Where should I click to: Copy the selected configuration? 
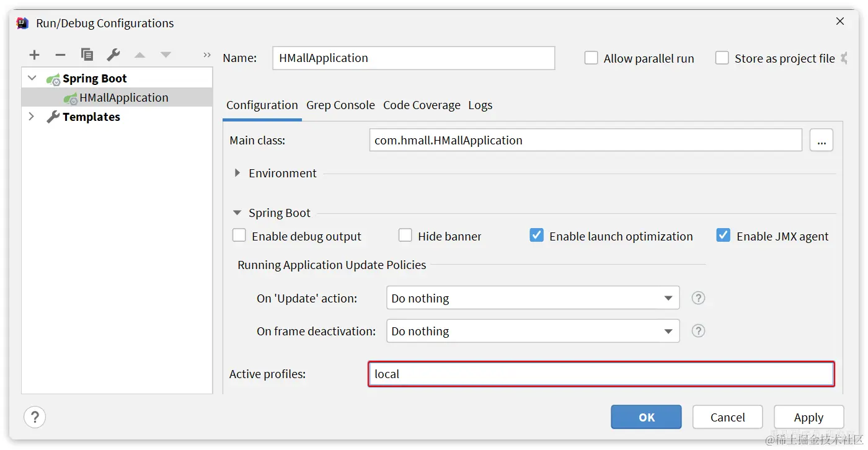[87, 55]
